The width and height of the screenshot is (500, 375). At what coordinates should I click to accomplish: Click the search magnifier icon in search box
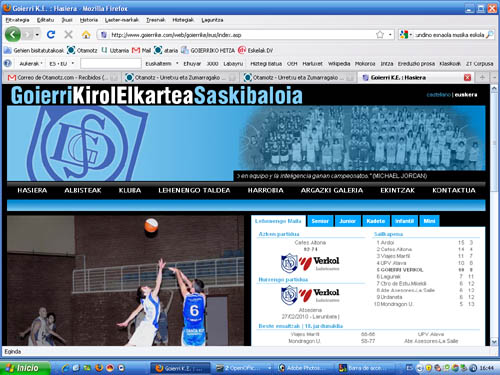point(489,35)
